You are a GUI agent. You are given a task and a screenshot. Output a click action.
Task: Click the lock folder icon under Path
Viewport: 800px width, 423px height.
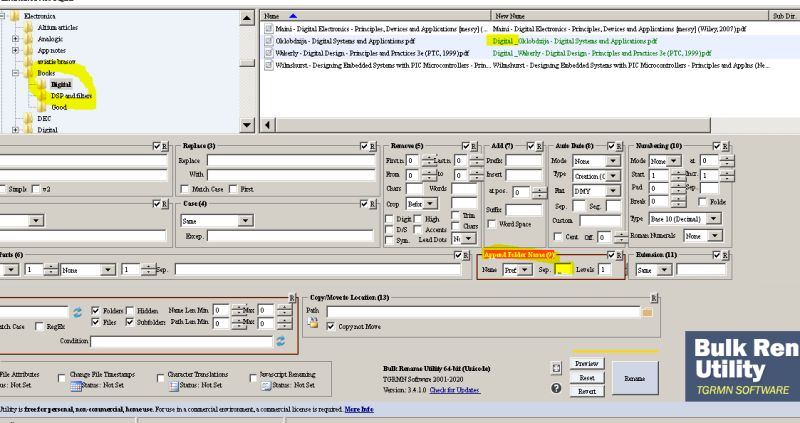[313, 324]
